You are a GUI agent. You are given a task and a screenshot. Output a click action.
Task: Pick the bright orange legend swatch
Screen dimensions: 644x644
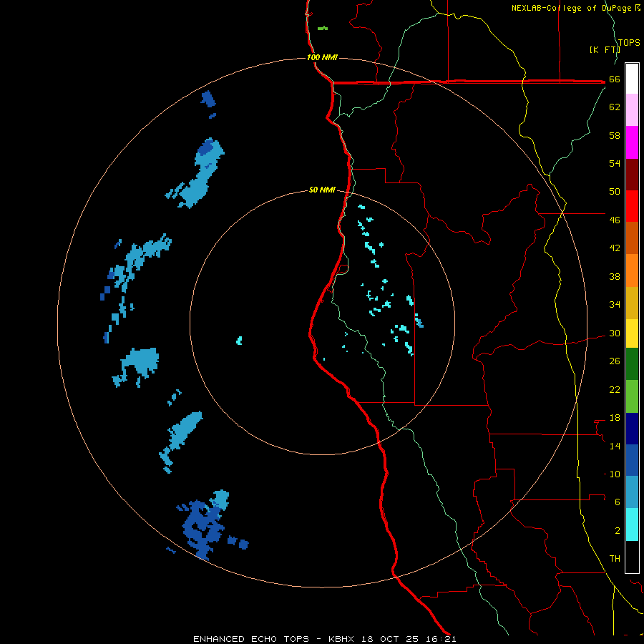click(x=632, y=270)
